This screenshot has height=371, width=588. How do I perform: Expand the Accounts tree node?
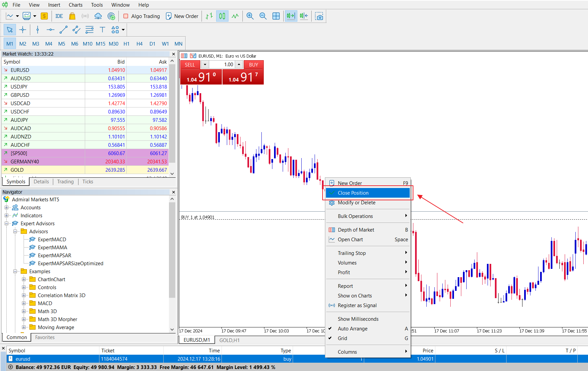pyautogui.click(x=6, y=207)
